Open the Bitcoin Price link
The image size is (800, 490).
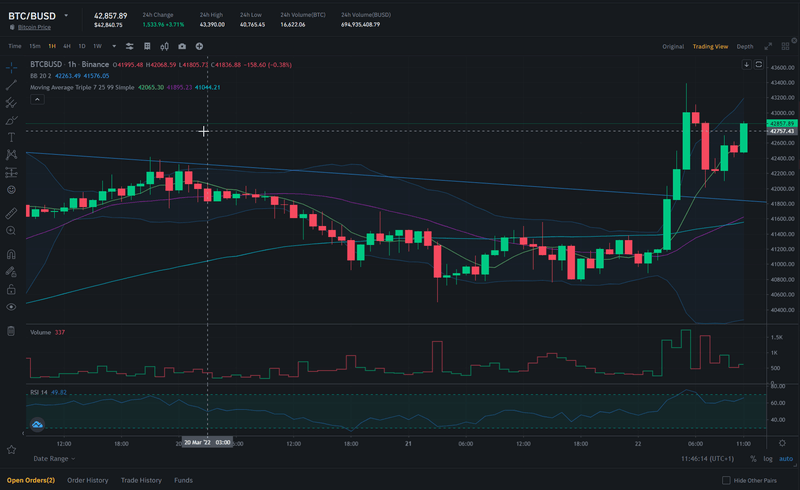[34, 27]
